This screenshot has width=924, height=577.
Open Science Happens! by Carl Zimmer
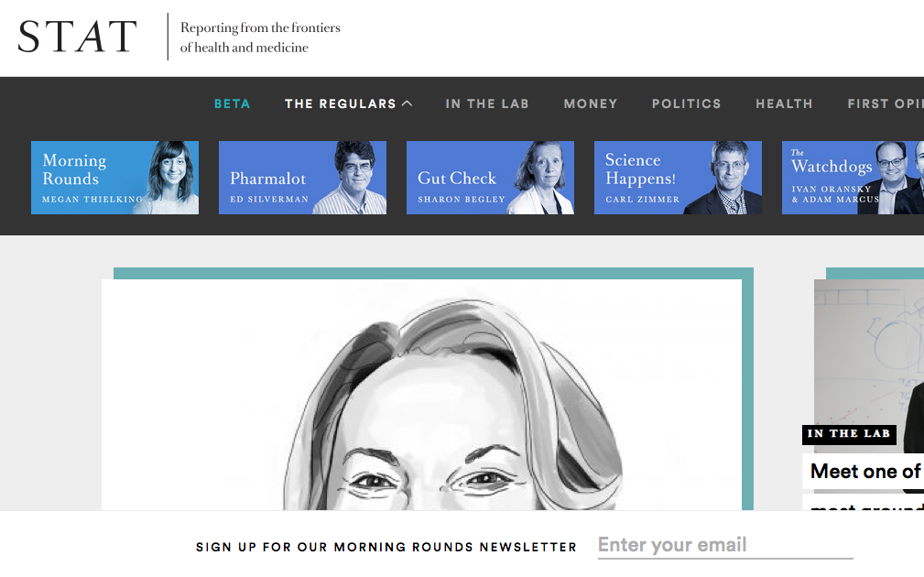coord(678,178)
